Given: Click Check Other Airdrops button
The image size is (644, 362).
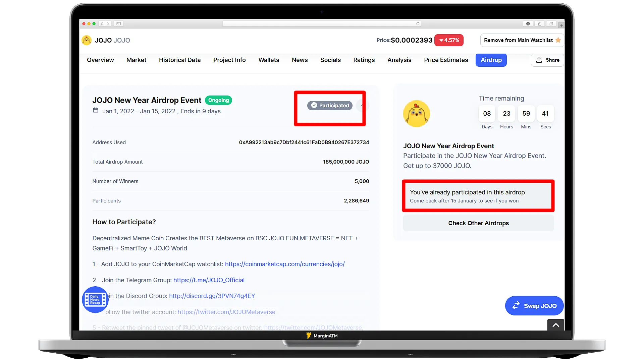Looking at the screenshot, I should coord(478,223).
